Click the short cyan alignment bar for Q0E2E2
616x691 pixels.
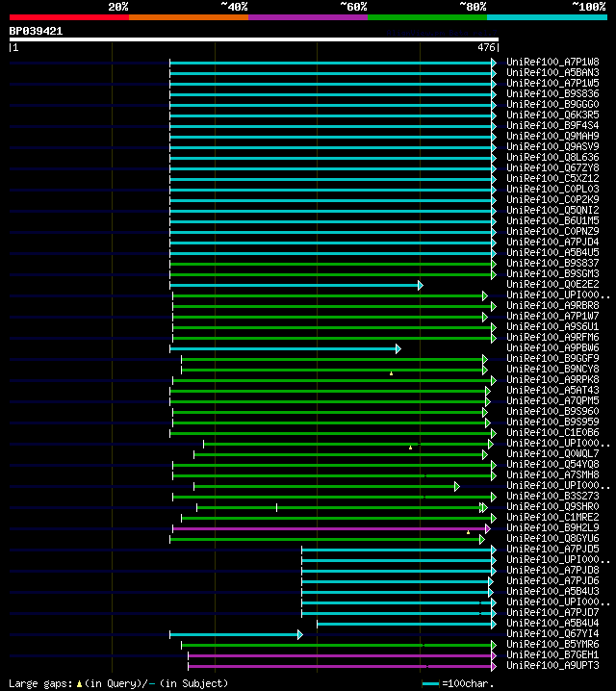point(296,286)
